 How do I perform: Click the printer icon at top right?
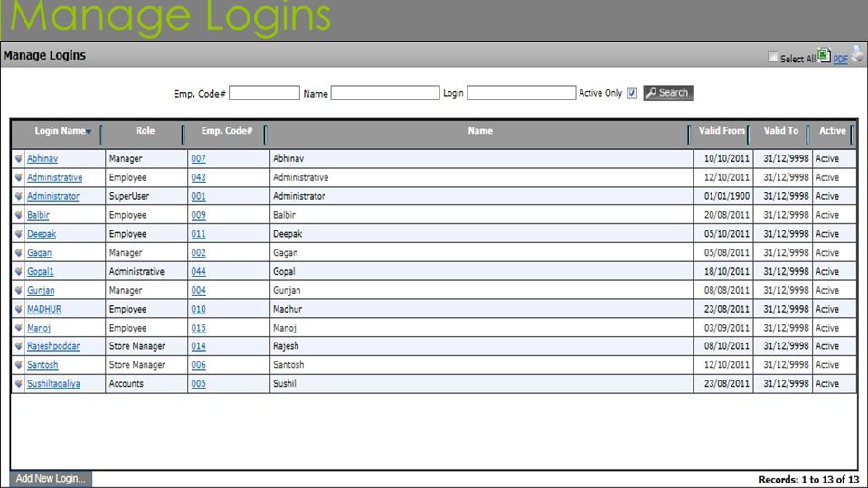(x=857, y=54)
